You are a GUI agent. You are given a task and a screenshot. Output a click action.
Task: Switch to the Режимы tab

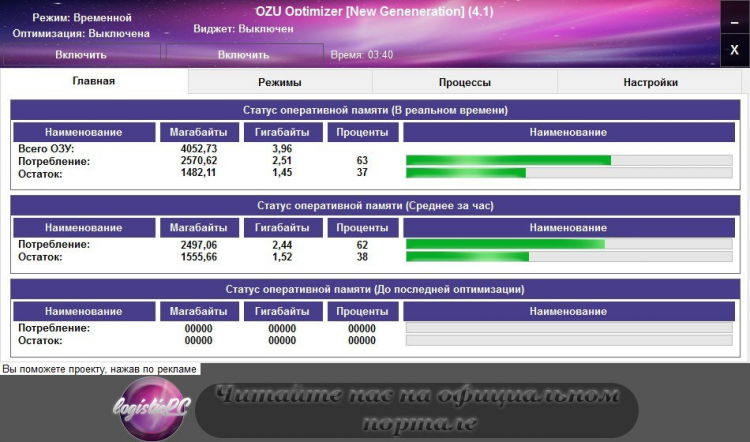coord(280,82)
